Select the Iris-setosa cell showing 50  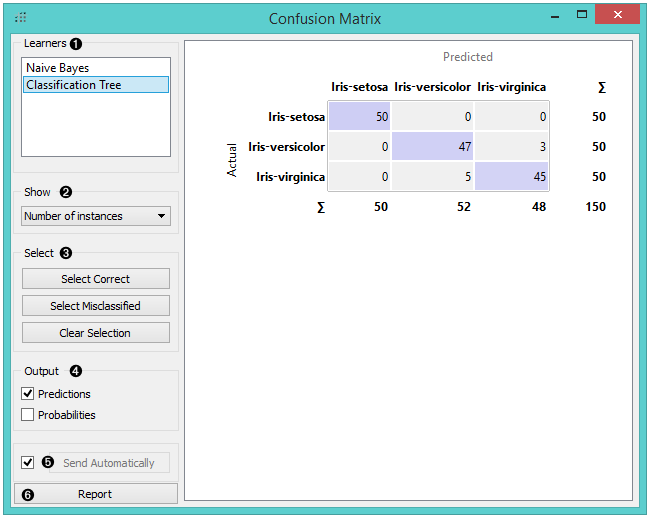coord(360,117)
